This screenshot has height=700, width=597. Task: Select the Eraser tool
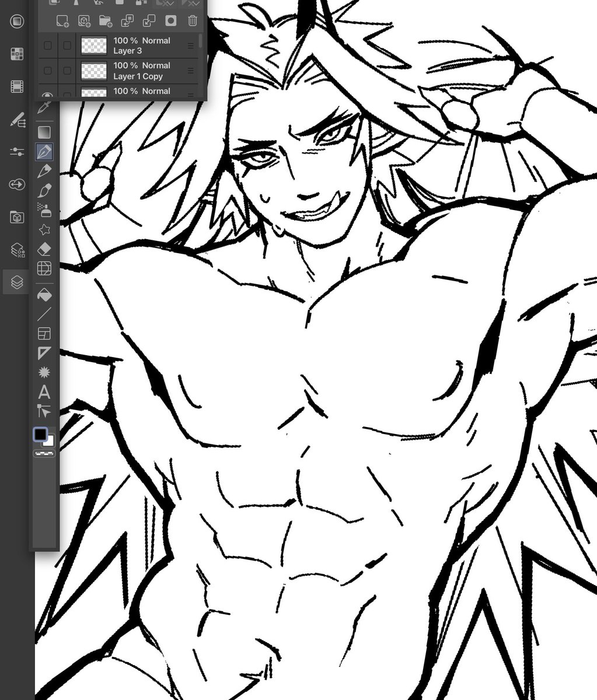(x=44, y=249)
